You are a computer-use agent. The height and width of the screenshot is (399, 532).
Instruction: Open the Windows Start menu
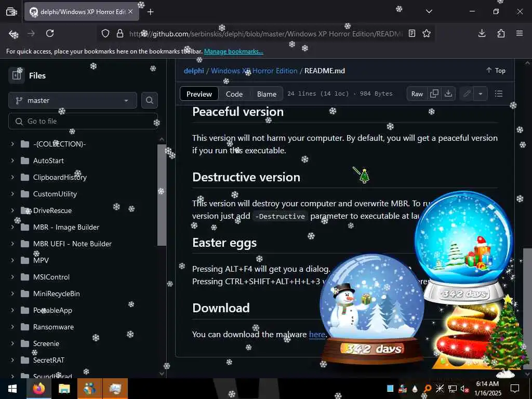pyautogui.click(x=13, y=389)
